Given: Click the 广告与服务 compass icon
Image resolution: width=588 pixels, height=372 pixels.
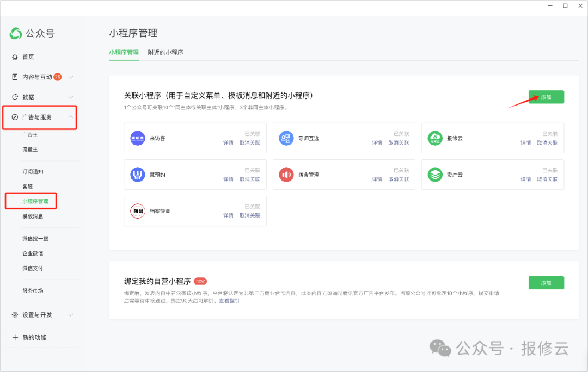Looking at the screenshot, I should pyautogui.click(x=15, y=117).
